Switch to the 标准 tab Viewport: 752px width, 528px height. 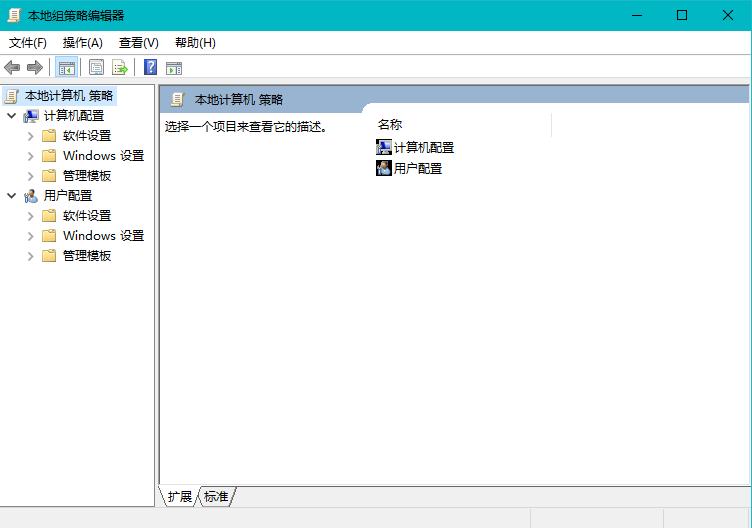click(x=216, y=496)
